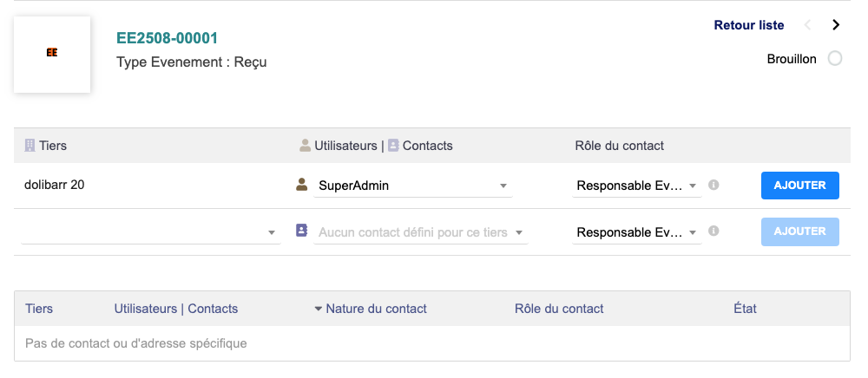This screenshot has height=378, width=868.
Task: Click the Retour liste link
Action: tap(748, 25)
